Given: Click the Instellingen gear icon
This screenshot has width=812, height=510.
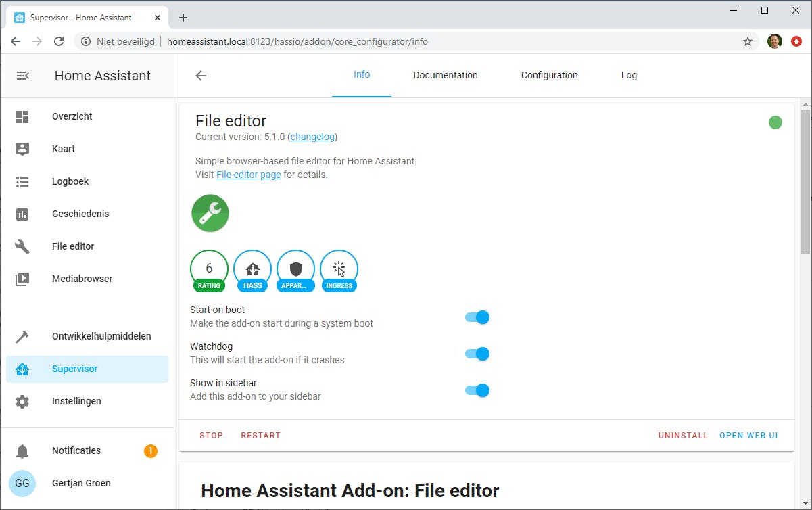Looking at the screenshot, I should (22, 401).
